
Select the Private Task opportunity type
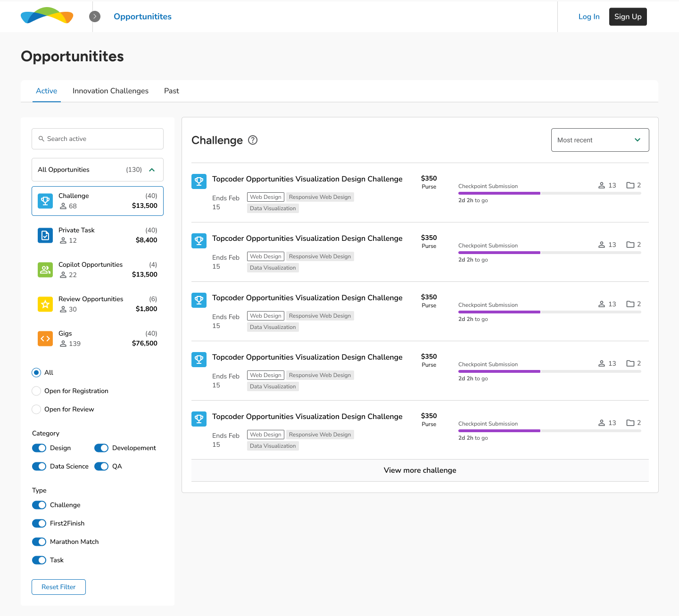pos(98,235)
